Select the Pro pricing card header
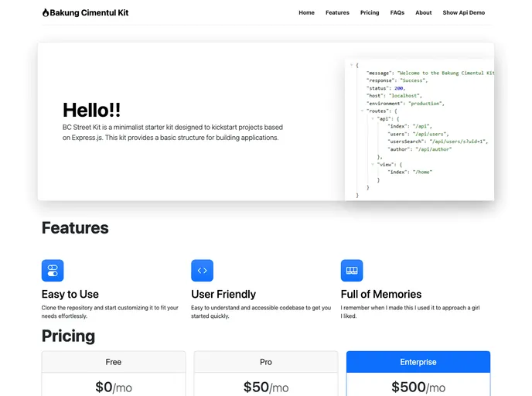The height and width of the screenshot is (396, 532). point(265,362)
